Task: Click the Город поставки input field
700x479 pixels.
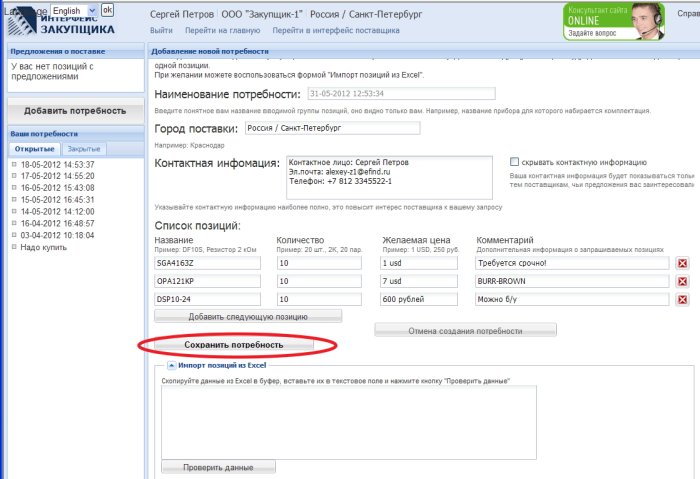Action: point(331,128)
